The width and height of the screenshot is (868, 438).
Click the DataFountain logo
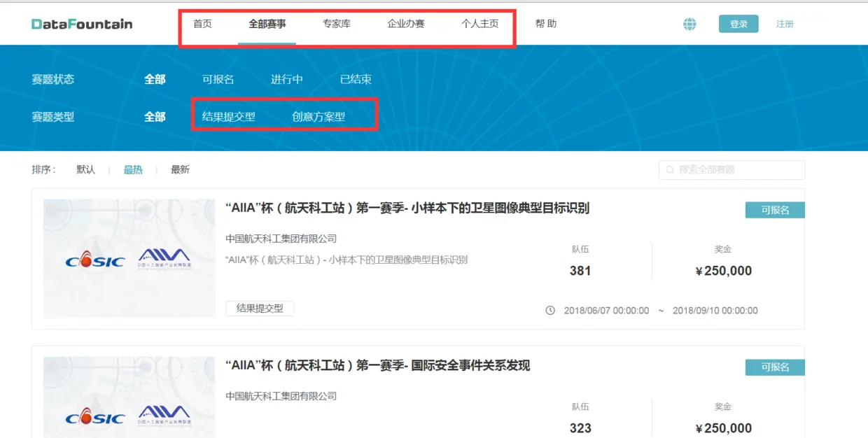(x=82, y=24)
